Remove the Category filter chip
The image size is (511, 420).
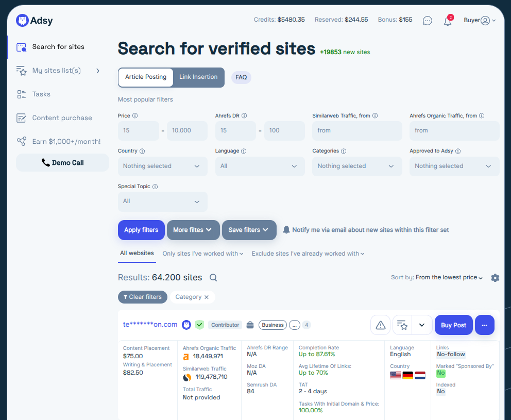(207, 297)
